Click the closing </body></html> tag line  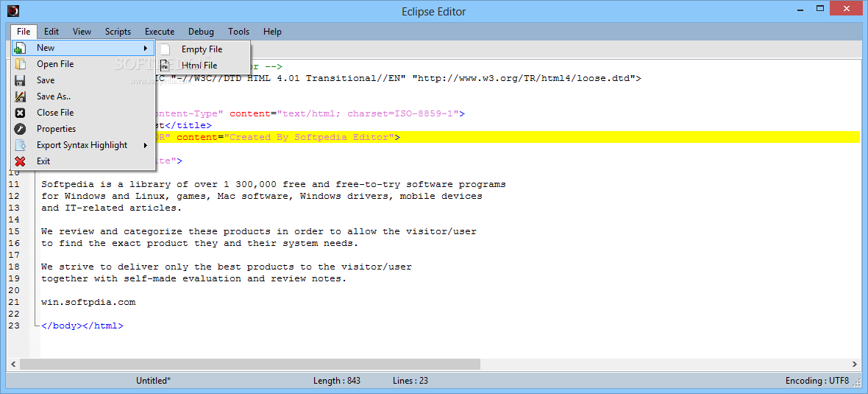click(x=82, y=326)
